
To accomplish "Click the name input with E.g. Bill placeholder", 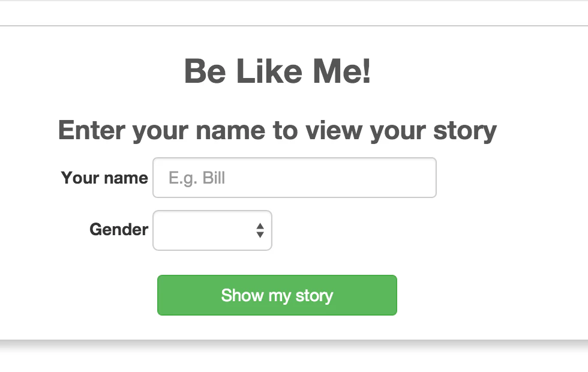I will pyautogui.click(x=294, y=177).
